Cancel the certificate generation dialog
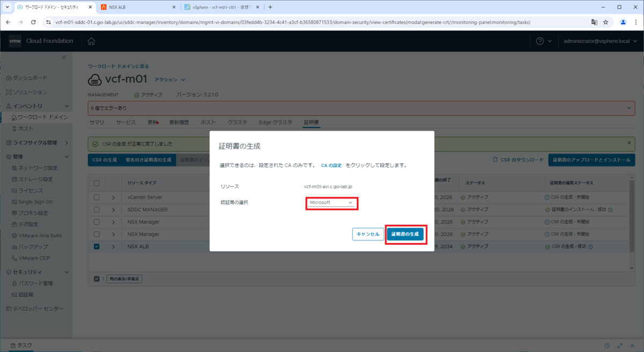Screen dimensions: 644x352 368,234
